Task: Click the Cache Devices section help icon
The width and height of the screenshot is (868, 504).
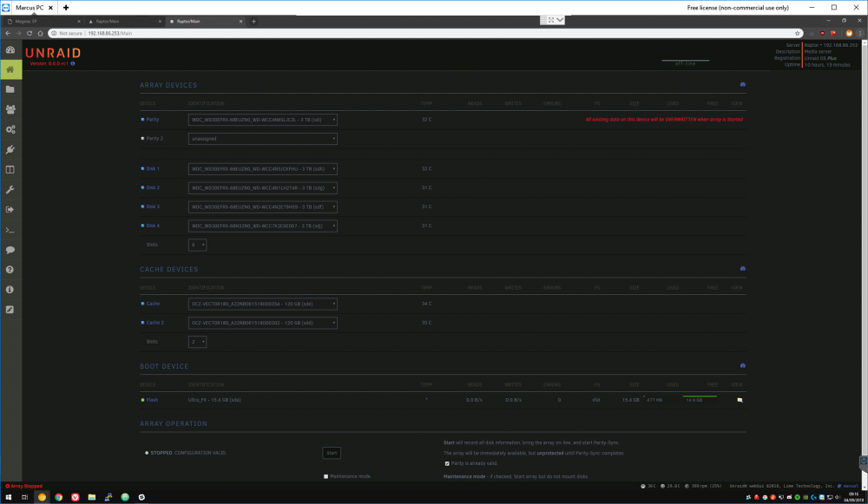Action: click(743, 269)
